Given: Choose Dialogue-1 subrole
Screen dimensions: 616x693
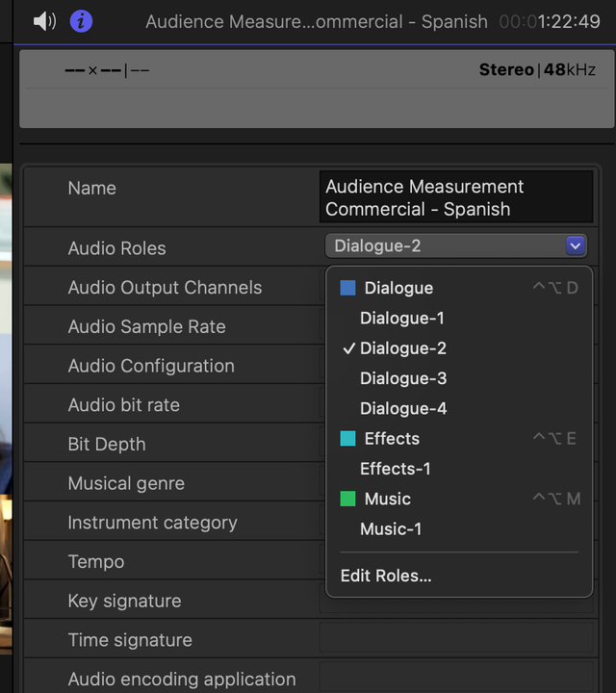Looking at the screenshot, I should [402, 318].
